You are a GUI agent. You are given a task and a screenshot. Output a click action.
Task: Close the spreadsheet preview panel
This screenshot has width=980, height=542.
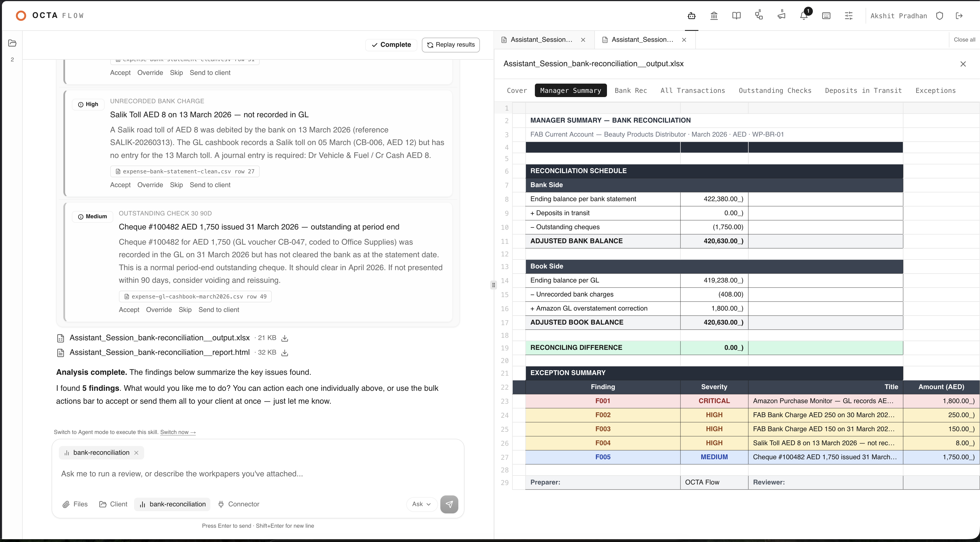[963, 64]
